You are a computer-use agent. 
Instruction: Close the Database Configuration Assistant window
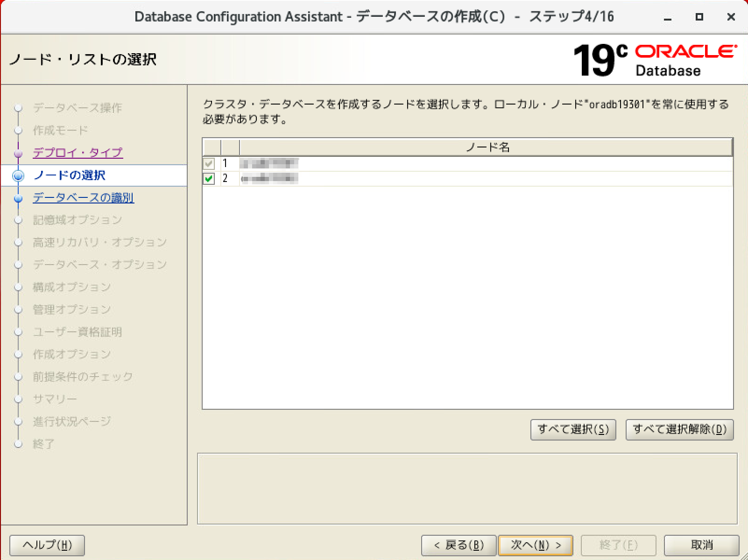click(731, 17)
